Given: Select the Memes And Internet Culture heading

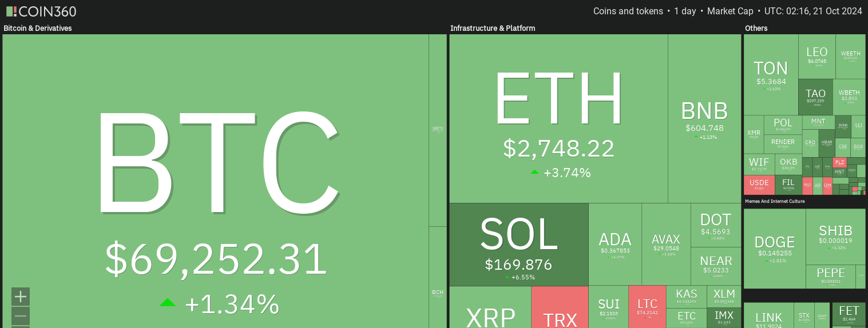Looking at the screenshot, I should click(x=775, y=201).
